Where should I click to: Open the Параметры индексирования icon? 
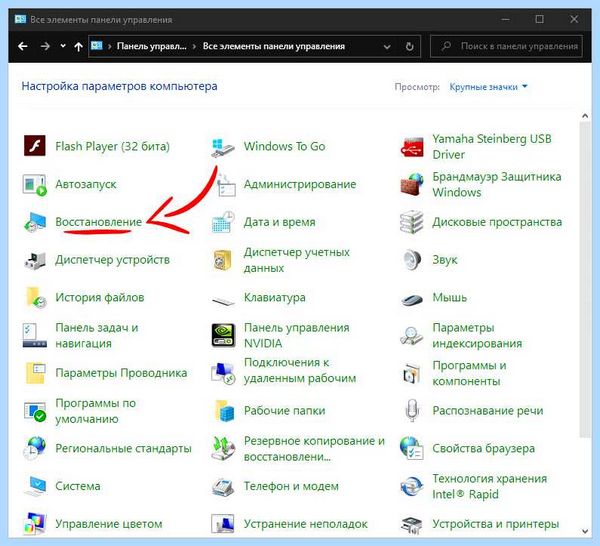pos(412,336)
